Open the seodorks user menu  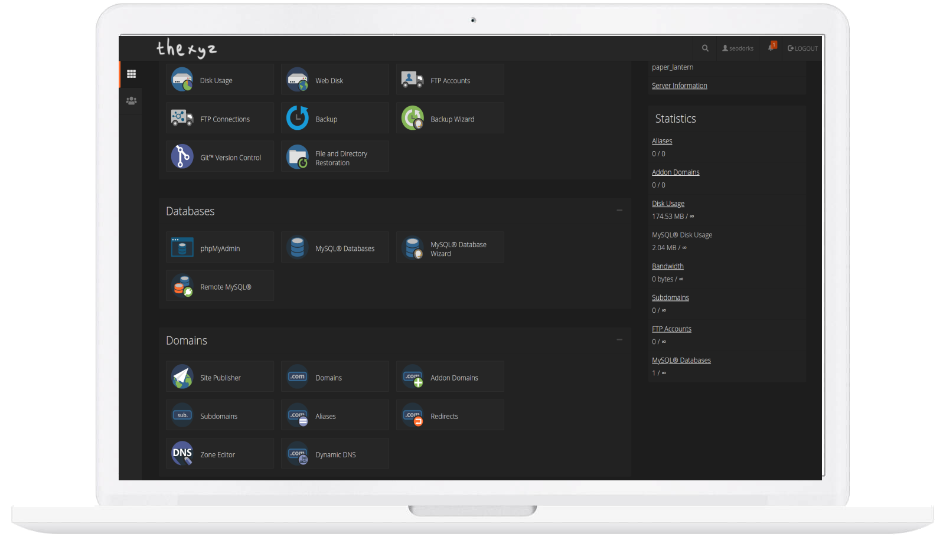coord(738,48)
